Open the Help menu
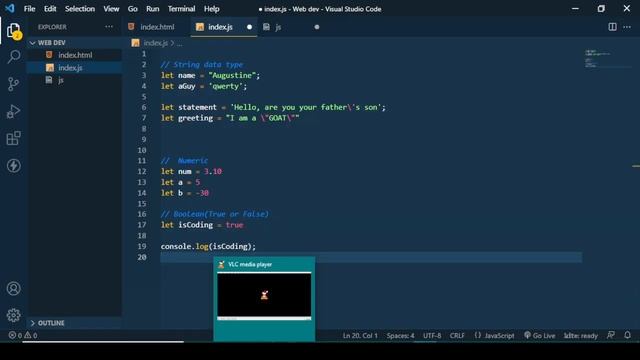The height and width of the screenshot is (360, 640). 211,9
